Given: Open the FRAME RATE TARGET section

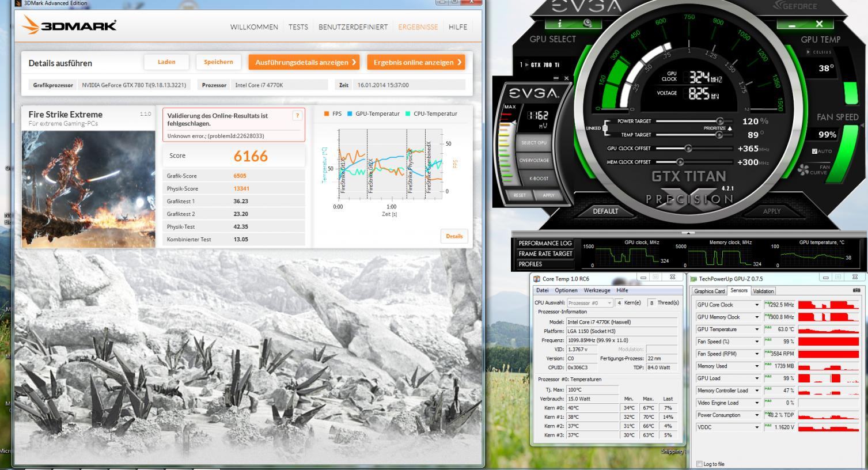Looking at the screenshot, I should pyautogui.click(x=545, y=253).
